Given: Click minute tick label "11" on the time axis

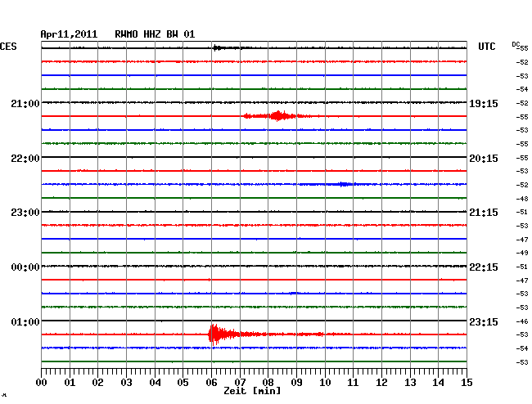Looking at the screenshot, I should 353,383.
